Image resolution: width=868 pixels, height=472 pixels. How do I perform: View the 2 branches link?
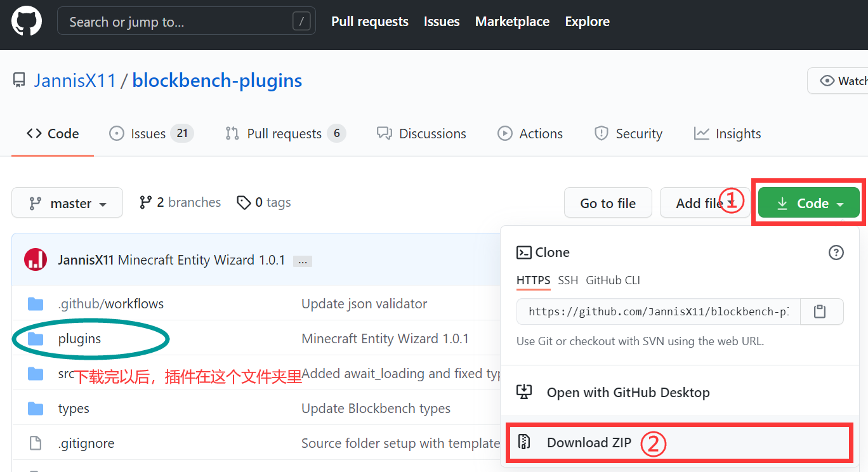(x=180, y=202)
